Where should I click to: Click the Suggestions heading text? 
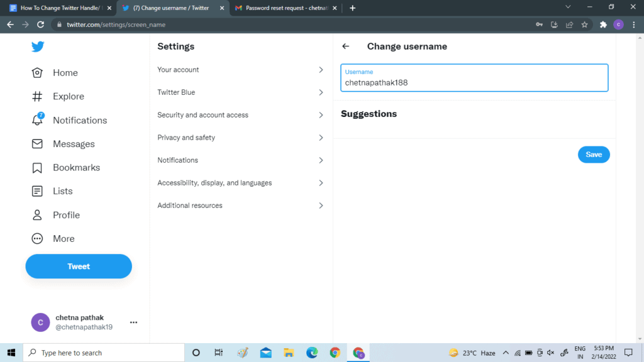click(x=369, y=114)
